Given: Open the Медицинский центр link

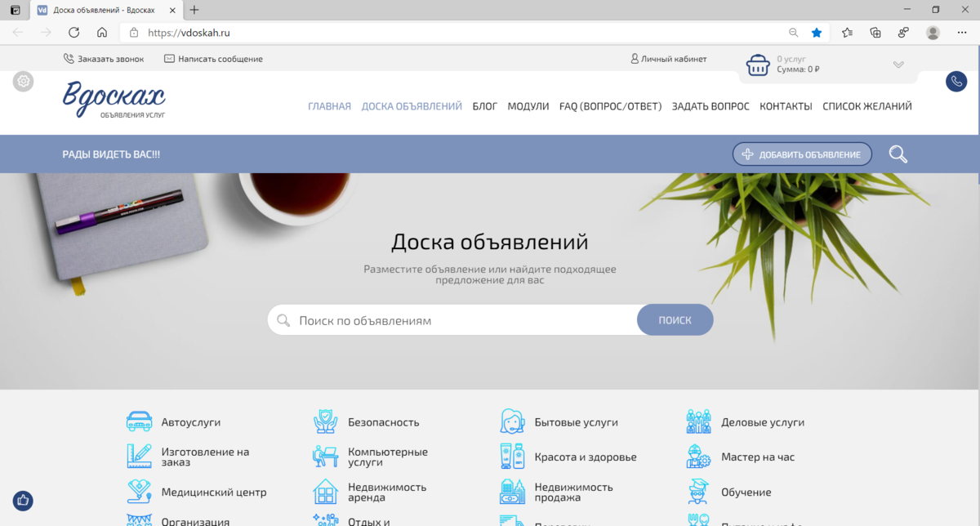Looking at the screenshot, I should pyautogui.click(x=214, y=493).
